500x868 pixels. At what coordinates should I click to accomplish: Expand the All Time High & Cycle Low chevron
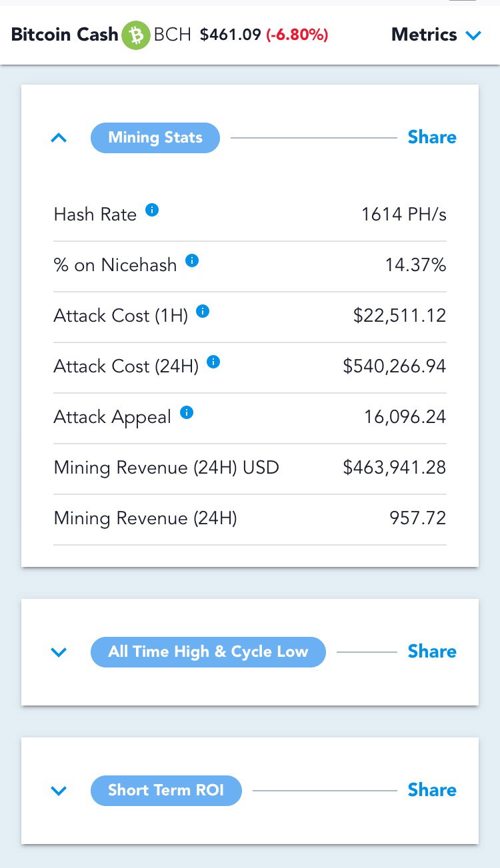click(59, 652)
